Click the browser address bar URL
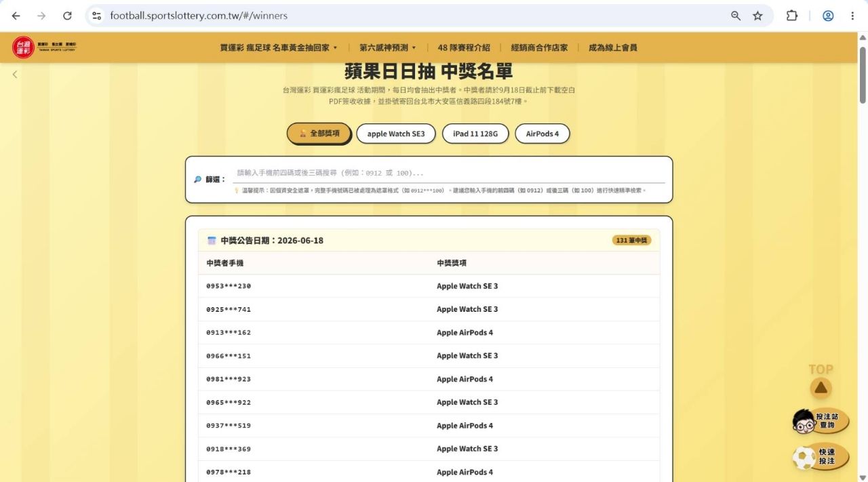Screen dimensions: 868x482 pos(199,16)
